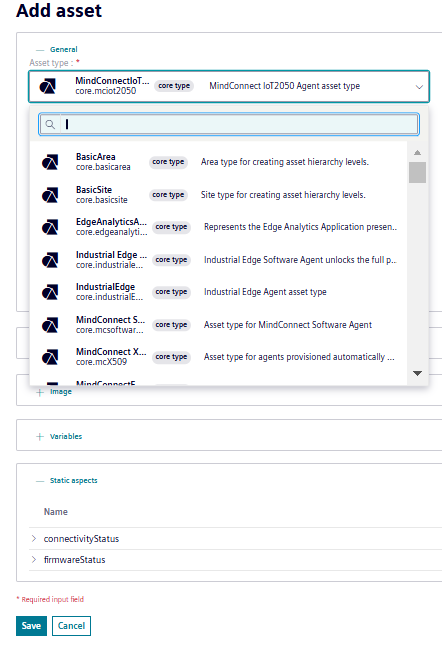This screenshot has width=442, height=645.
Task: Select BasicSite from the list
Action: tap(219, 195)
